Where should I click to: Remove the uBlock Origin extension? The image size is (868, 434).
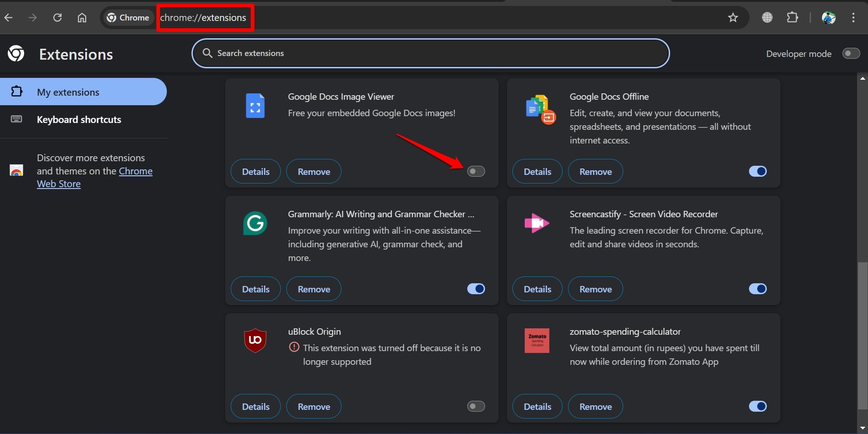pyautogui.click(x=314, y=407)
